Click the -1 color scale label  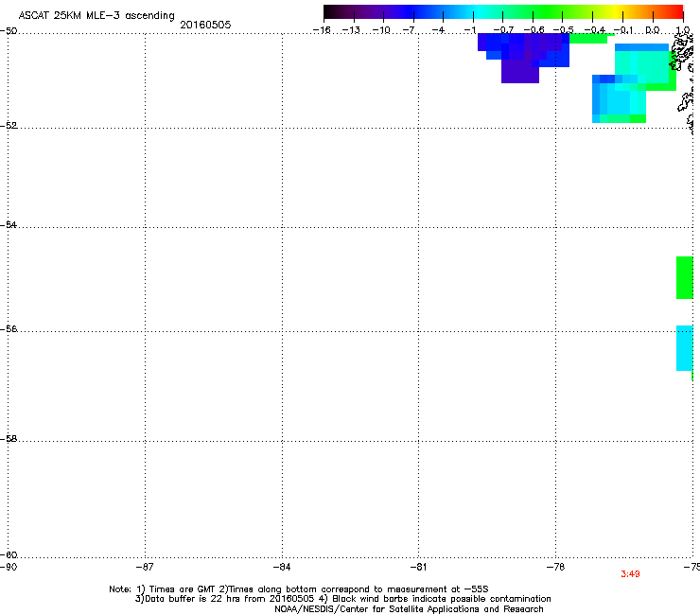[x=469, y=30]
